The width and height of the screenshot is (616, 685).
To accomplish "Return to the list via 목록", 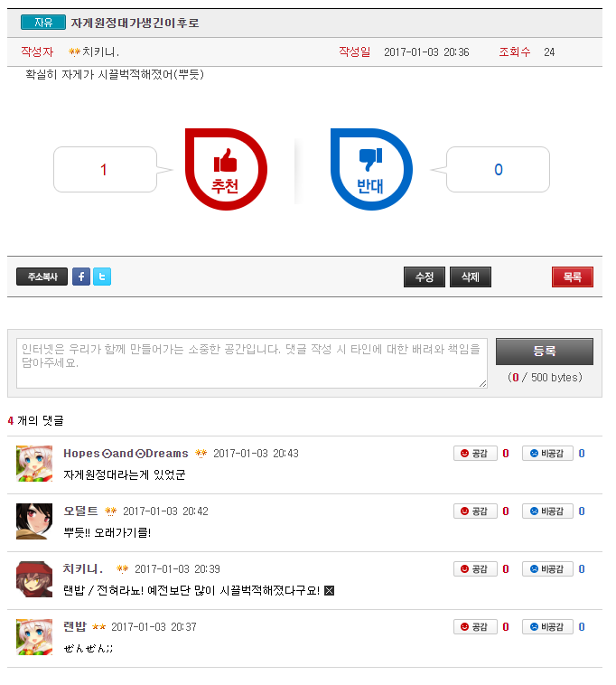I will point(573,277).
